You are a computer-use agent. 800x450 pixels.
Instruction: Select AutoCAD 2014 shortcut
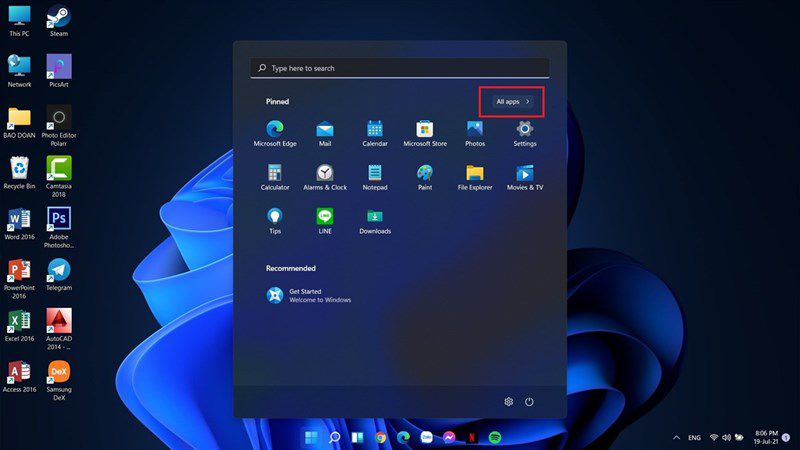[x=59, y=329]
